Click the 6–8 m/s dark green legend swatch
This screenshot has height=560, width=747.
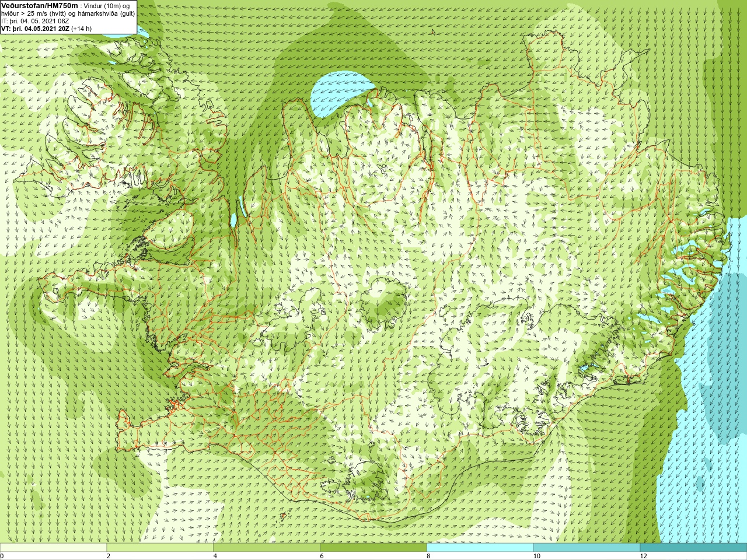coord(373,547)
